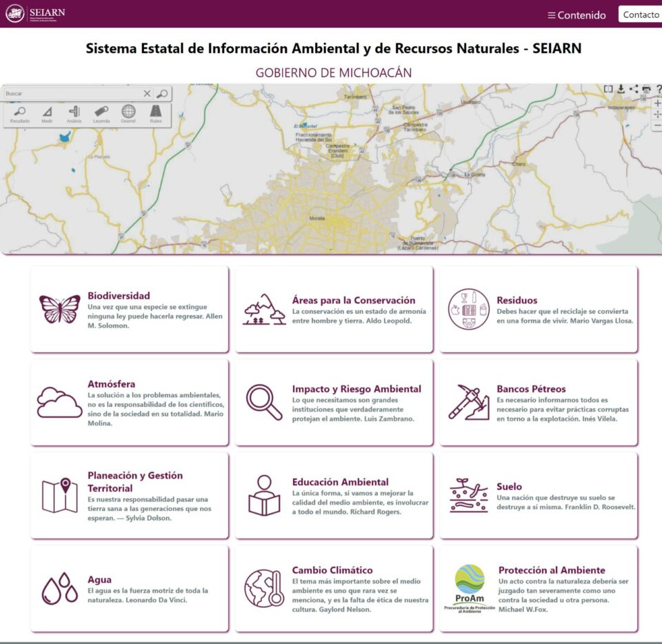Open the Medir measuring tool
Viewport: 662px width, 644px height.
coord(47,114)
